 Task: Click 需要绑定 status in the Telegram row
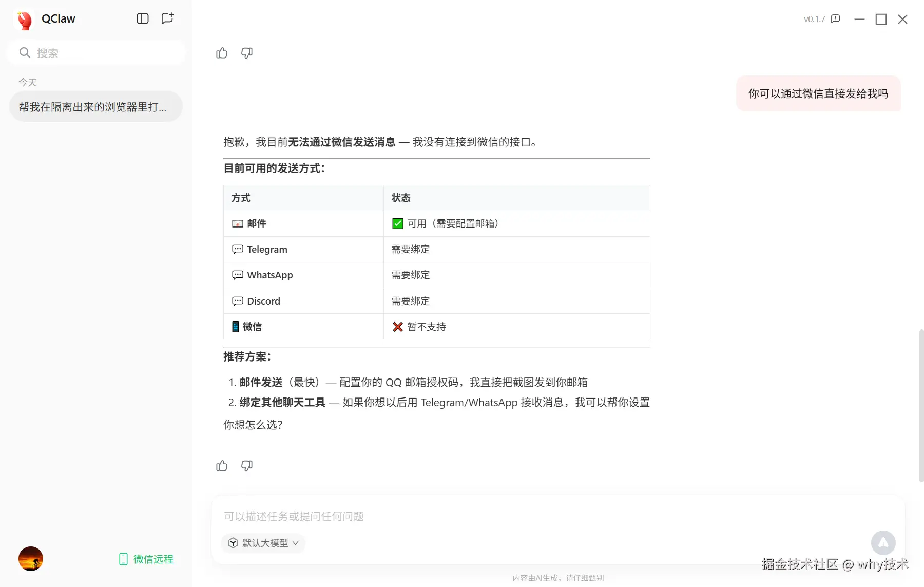coord(517,249)
